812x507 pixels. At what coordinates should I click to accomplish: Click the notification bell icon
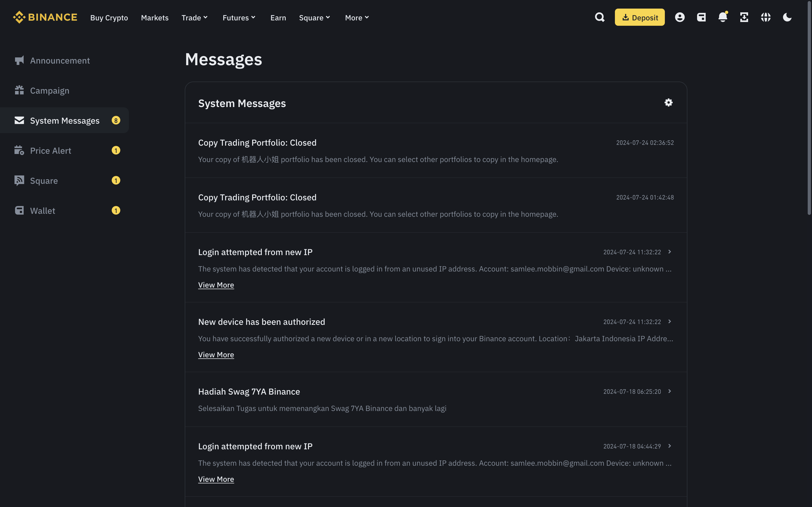click(x=722, y=17)
